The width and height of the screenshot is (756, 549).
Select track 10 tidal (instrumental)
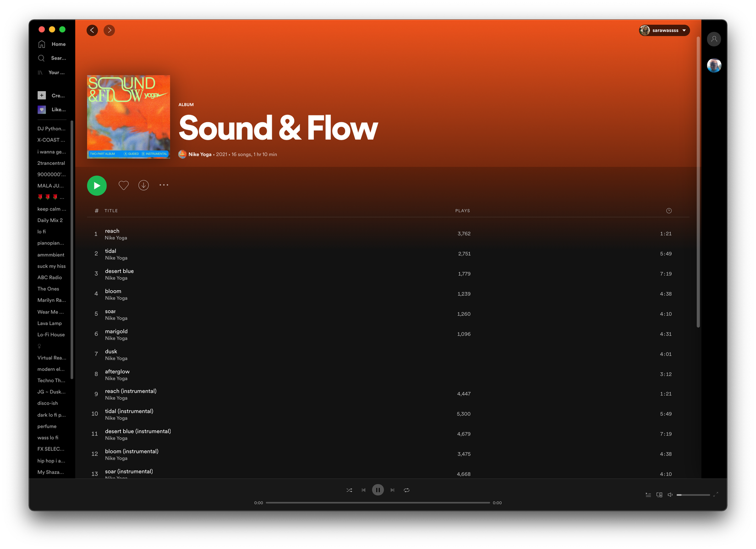point(388,414)
